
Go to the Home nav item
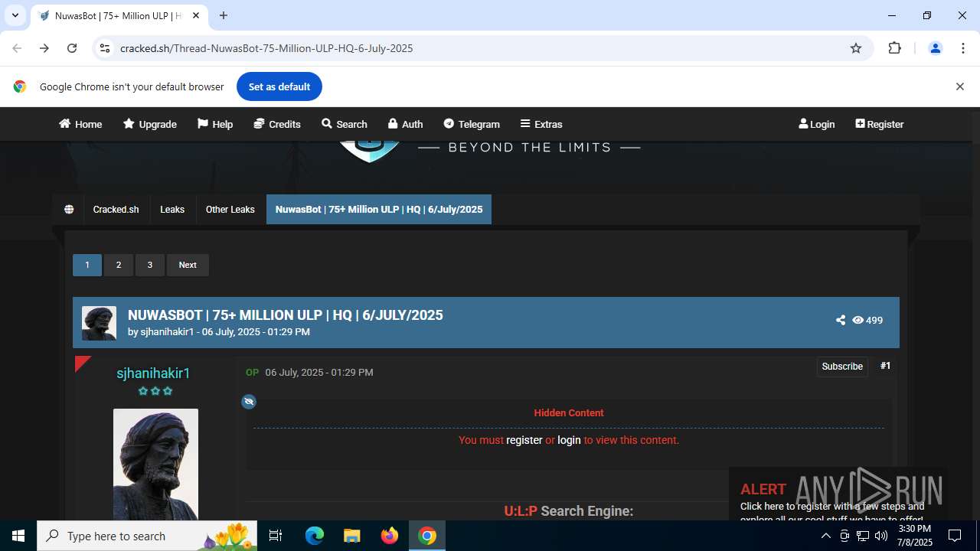pos(80,124)
